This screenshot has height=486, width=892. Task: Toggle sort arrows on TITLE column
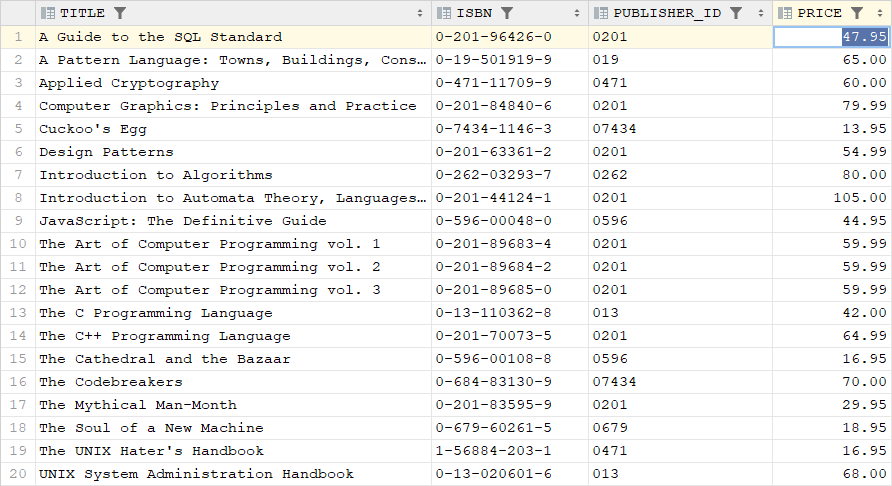420,13
